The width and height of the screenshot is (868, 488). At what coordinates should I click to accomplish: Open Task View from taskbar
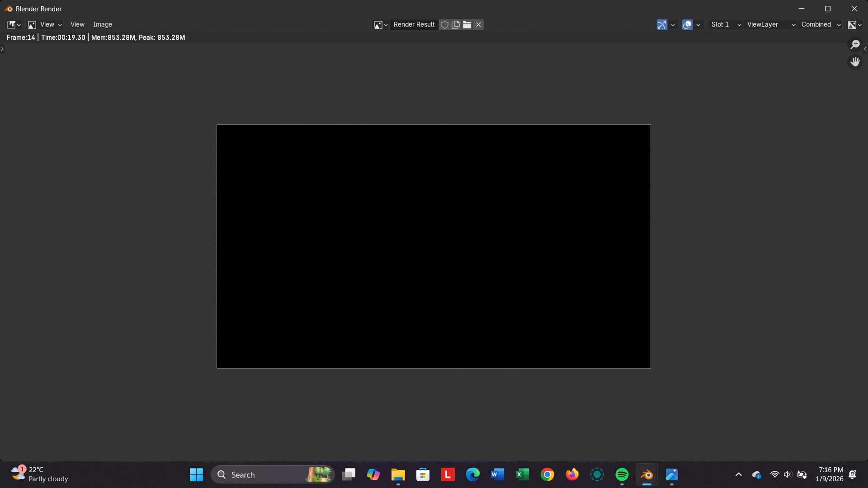point(349,474)
